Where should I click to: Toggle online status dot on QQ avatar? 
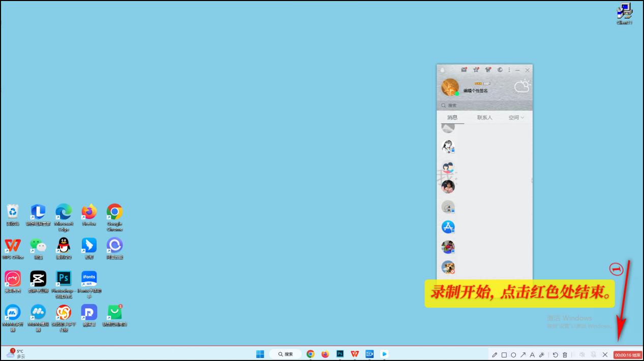click(456, 93)
